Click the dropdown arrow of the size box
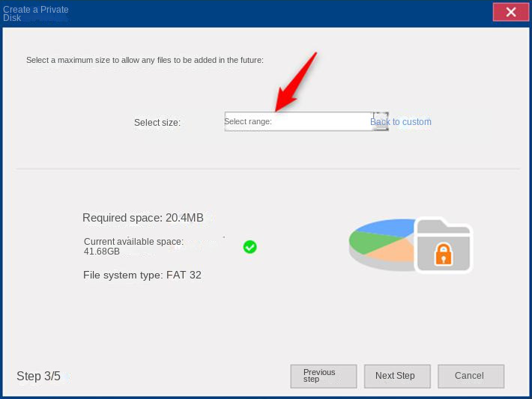The width and height of the screenshot is (532, 399). 381,121
